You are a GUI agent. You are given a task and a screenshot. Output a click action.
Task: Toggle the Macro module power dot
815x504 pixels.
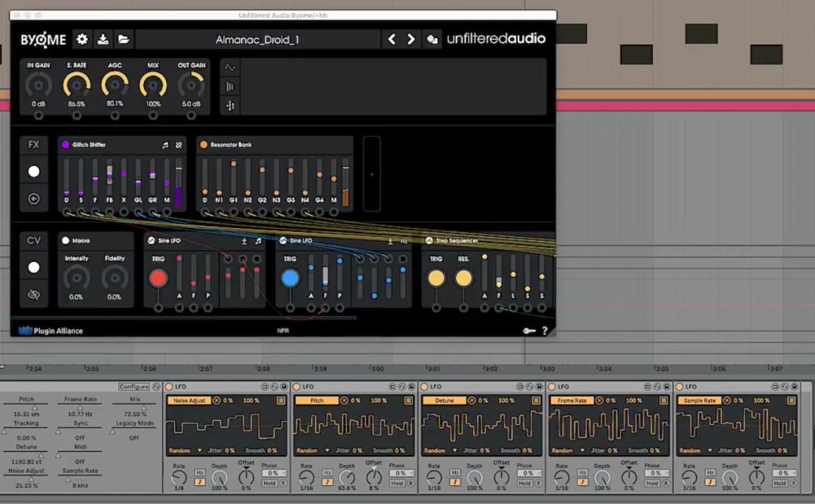[66, 241]
